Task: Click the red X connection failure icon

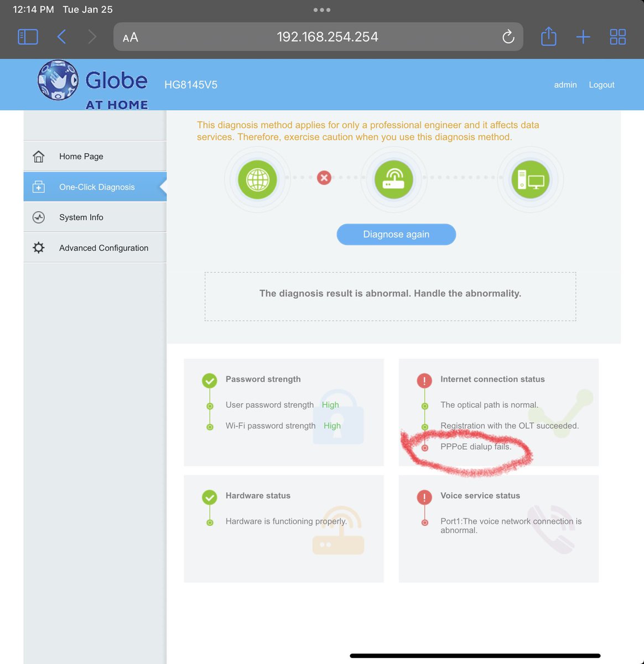Action: pos(324,178)
